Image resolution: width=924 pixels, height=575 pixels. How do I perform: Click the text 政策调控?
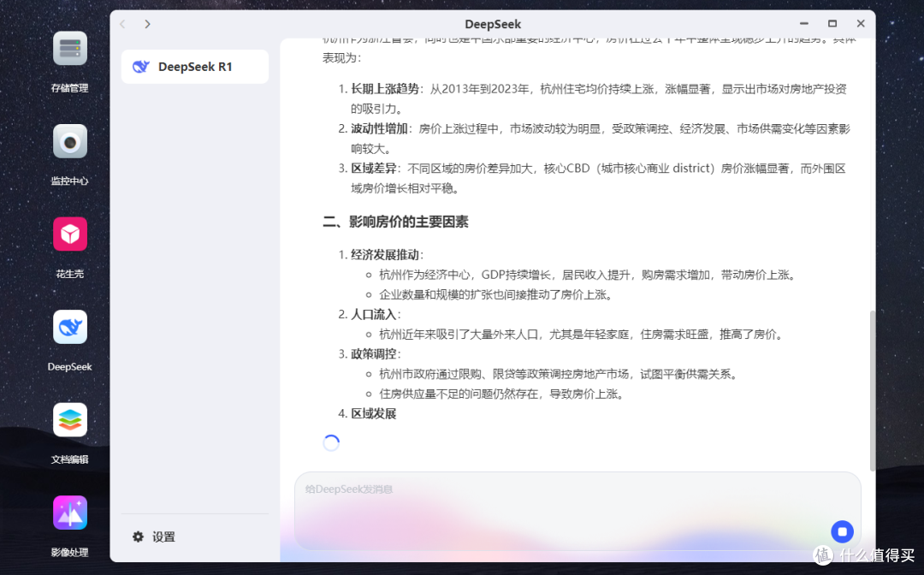coord(373,354)
